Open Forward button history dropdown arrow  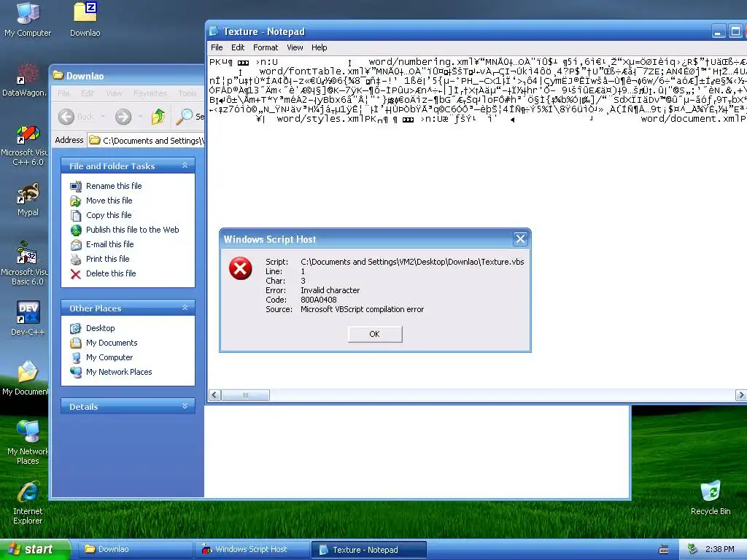[140, 117]
